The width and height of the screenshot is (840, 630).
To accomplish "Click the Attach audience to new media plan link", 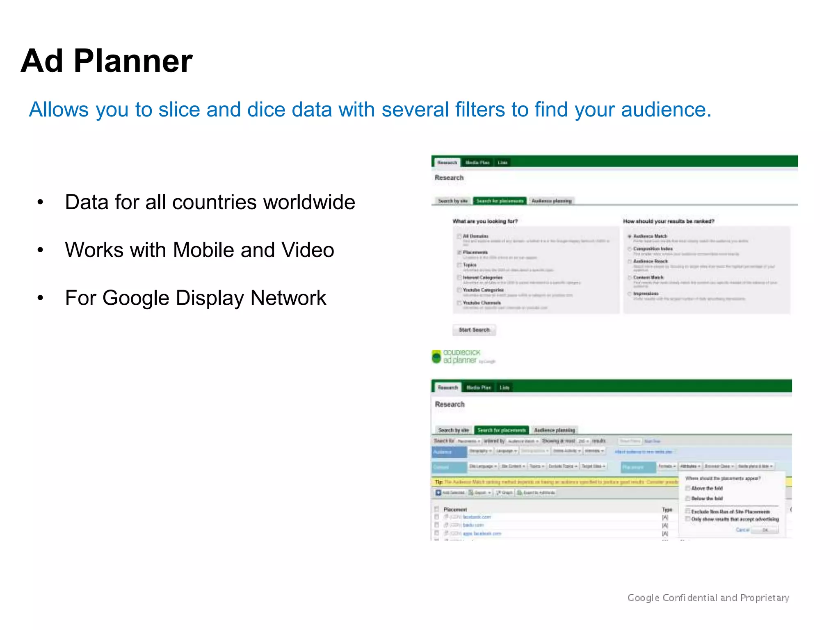I will pos(643,452).
